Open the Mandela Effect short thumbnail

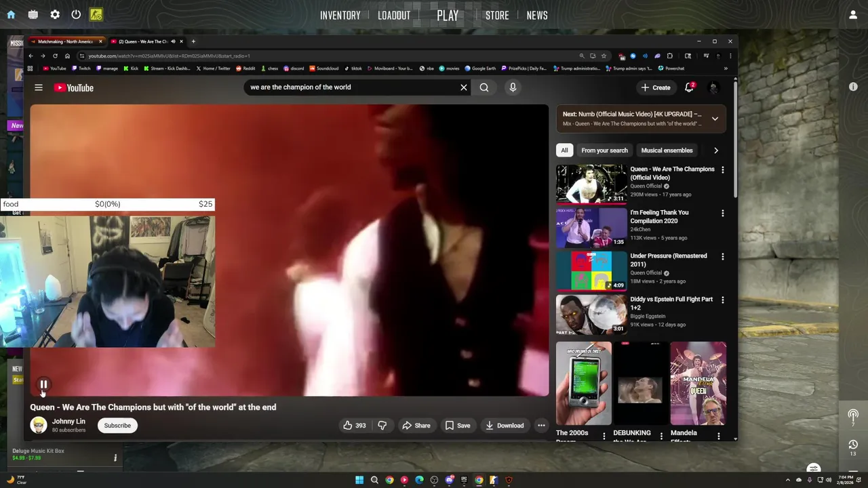coord(698,383)
